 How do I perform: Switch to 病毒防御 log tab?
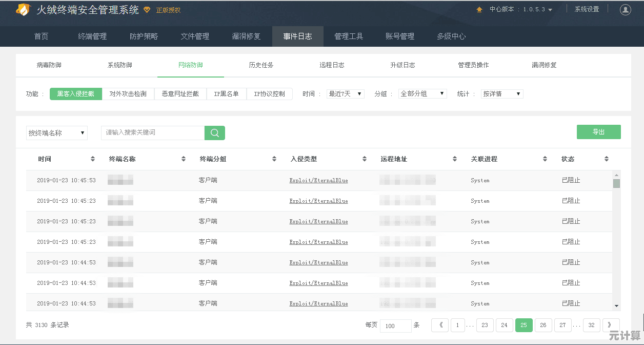coord(49,65)
